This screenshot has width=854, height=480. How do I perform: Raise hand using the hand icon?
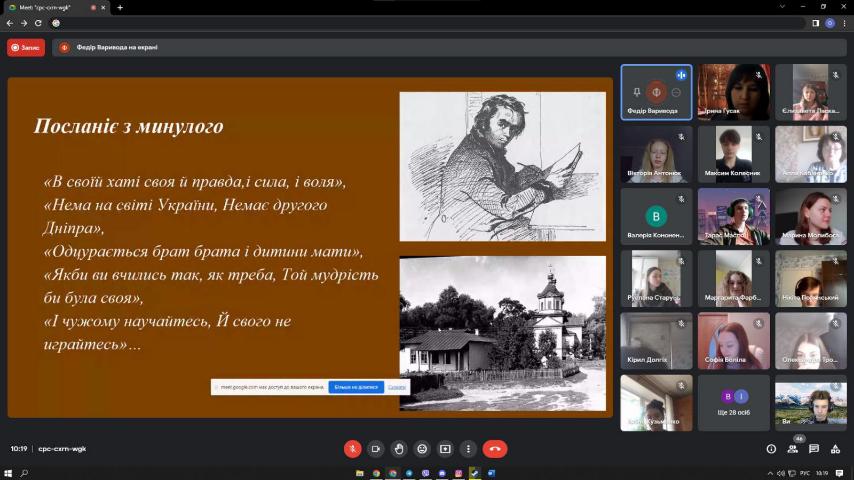[399, 449]
